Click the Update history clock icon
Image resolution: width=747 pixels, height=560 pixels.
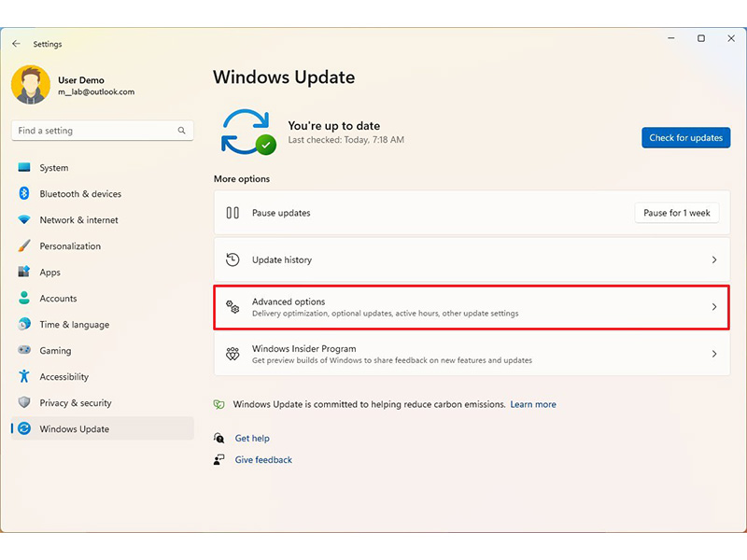(233, 259)
